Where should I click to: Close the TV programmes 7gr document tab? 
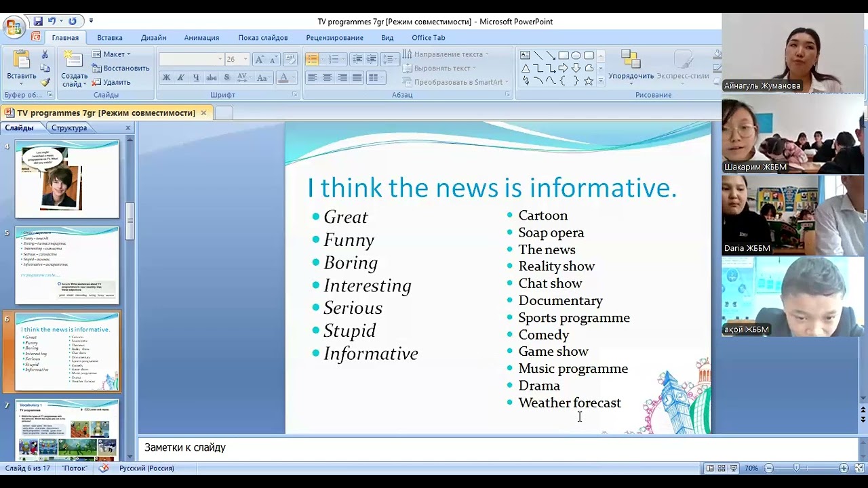coord(203,113)
